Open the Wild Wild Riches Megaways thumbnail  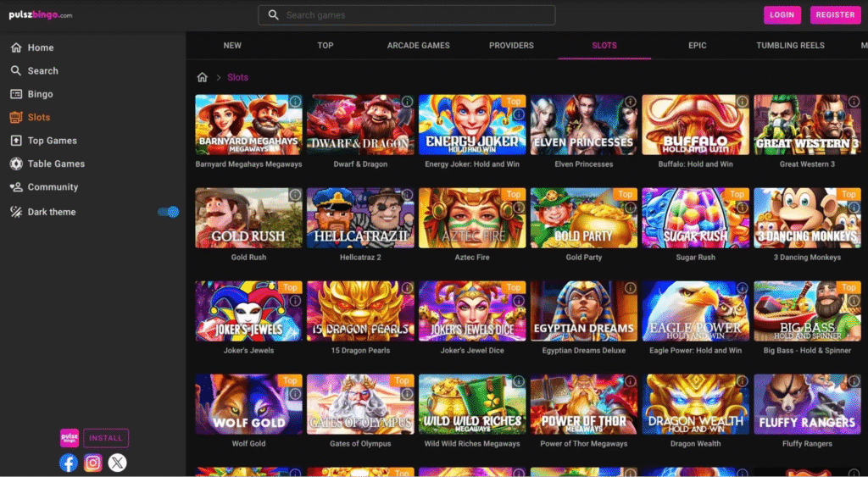[472, 404]
